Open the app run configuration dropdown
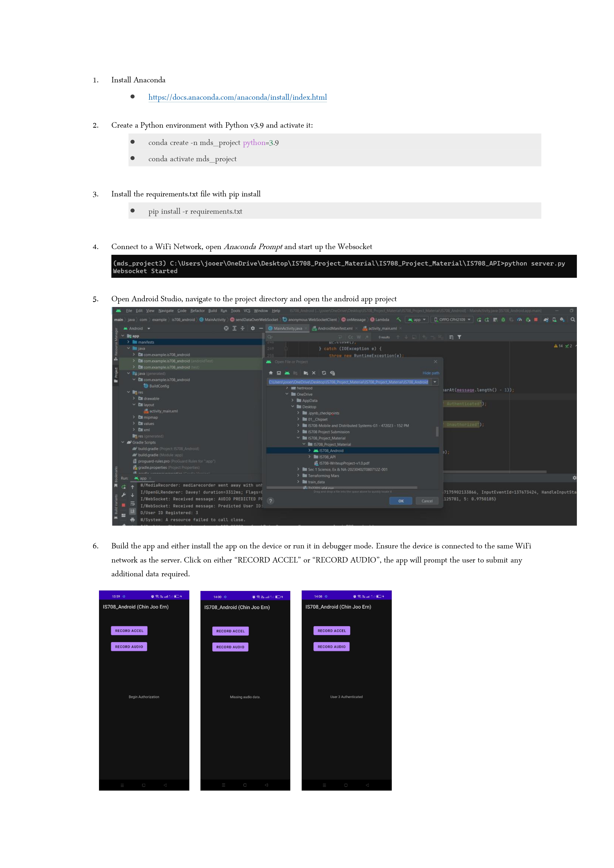Viewport: 614px width, 868px height. [417, 320]
